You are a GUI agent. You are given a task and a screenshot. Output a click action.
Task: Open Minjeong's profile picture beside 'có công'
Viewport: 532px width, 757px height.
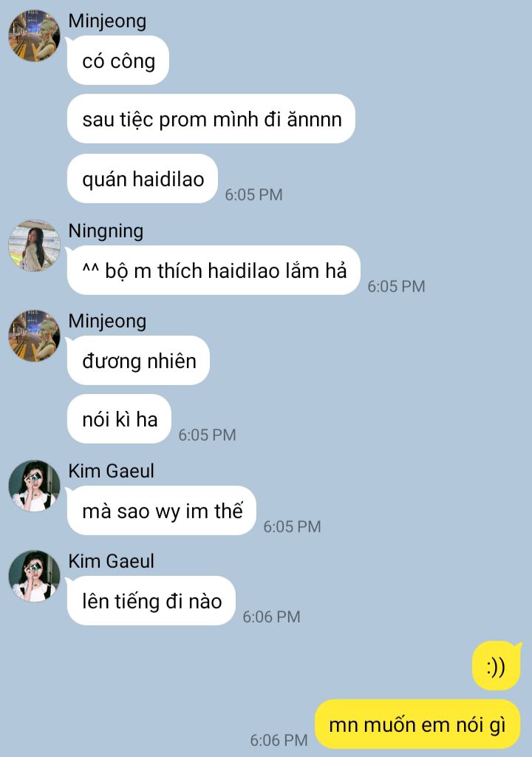tap(34, 35)
